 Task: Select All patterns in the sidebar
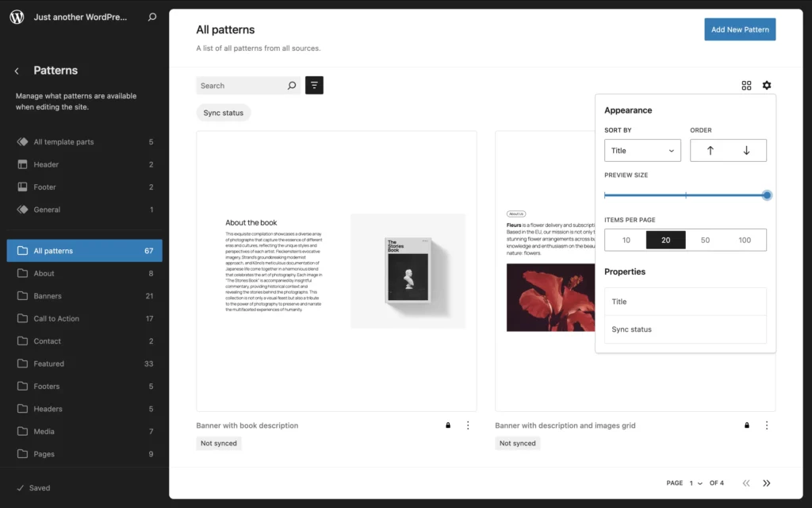tap(84, 250)
